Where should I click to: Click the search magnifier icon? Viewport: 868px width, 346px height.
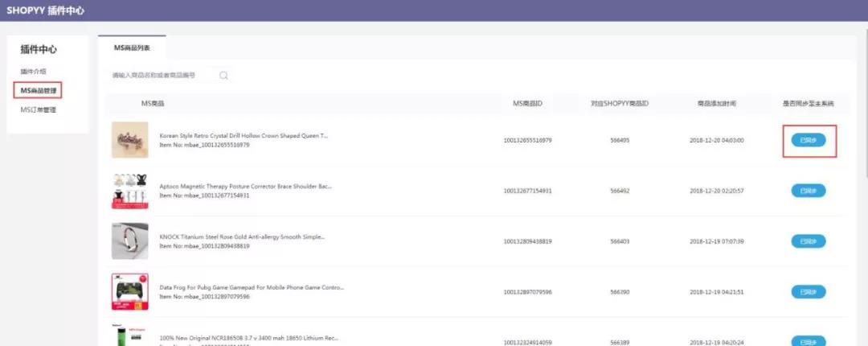(223, 76)
